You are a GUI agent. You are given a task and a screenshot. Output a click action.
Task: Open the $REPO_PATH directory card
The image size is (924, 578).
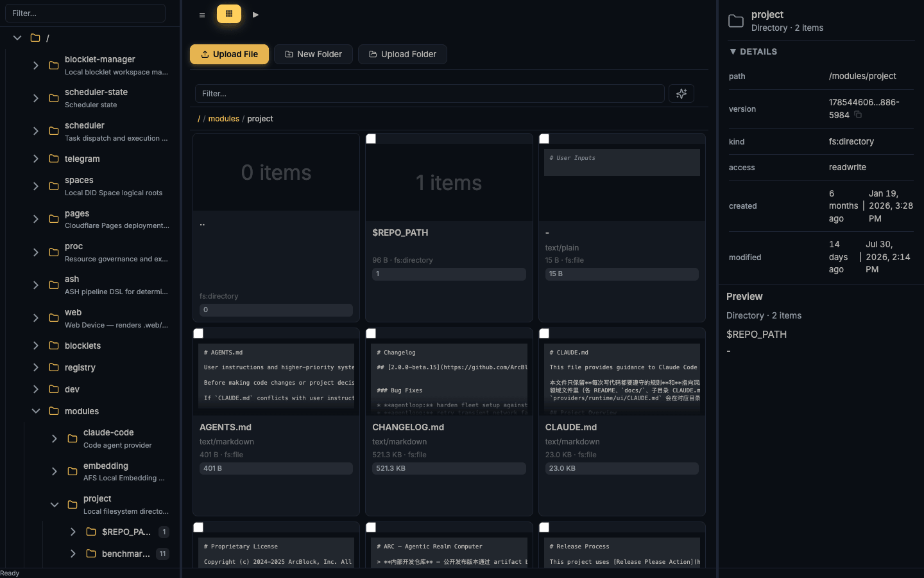(449, 227)
